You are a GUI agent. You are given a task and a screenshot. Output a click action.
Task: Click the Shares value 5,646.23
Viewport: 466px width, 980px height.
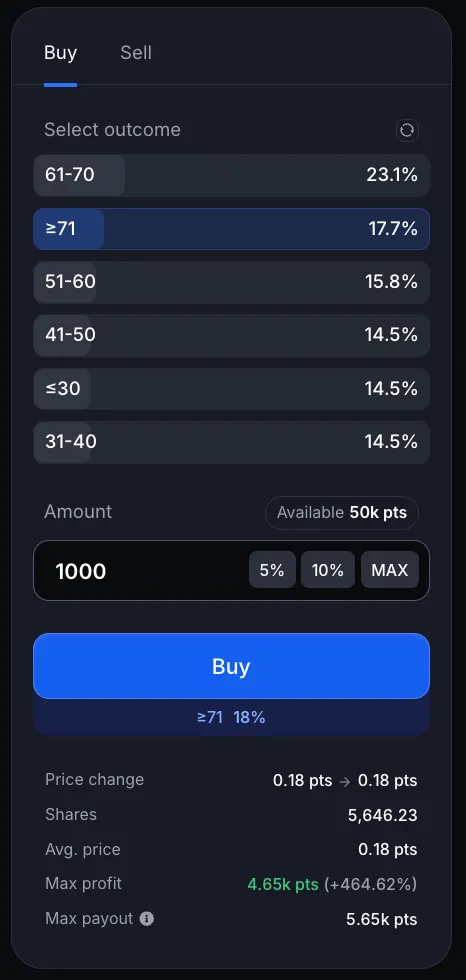click(382, 815)
